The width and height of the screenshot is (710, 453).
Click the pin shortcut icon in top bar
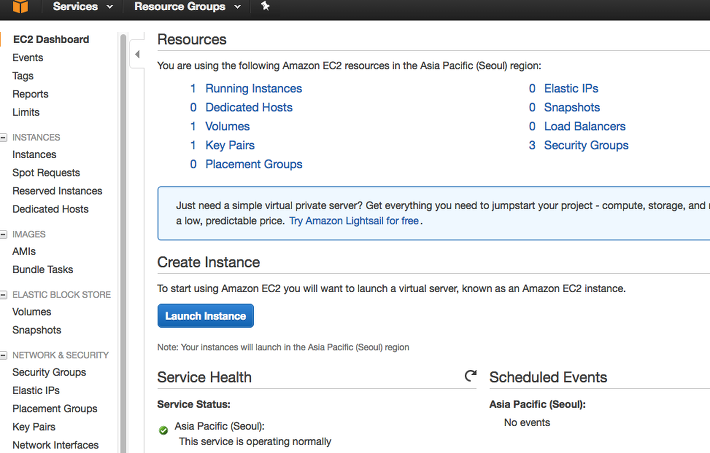pos(265,6)
